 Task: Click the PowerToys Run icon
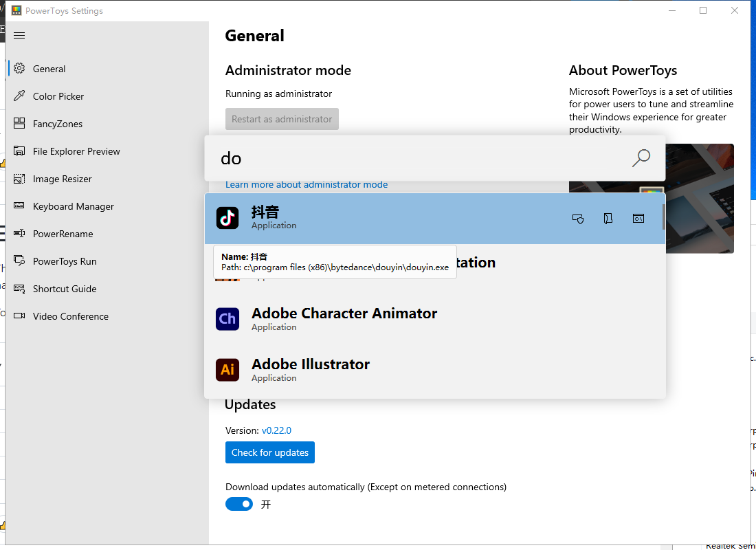pyautogui.click(x=19, y=261)
